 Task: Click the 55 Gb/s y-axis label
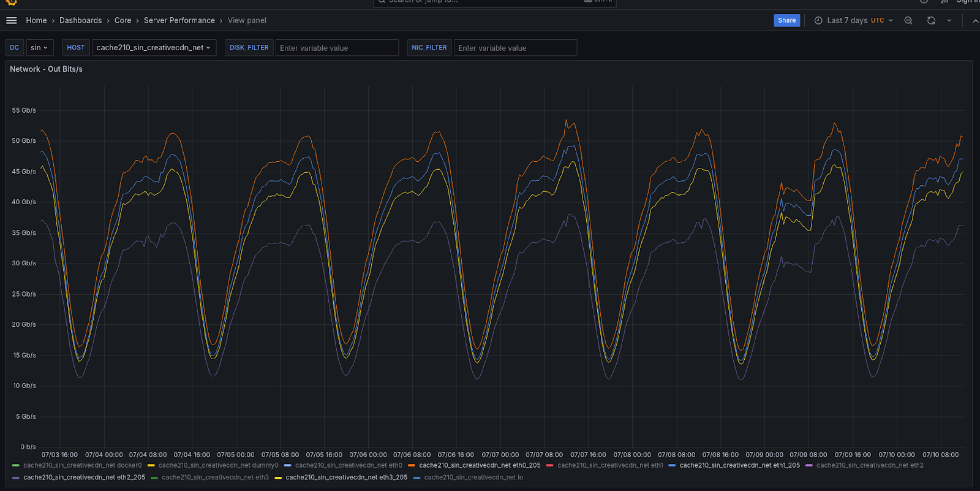[x=24, y=110]
